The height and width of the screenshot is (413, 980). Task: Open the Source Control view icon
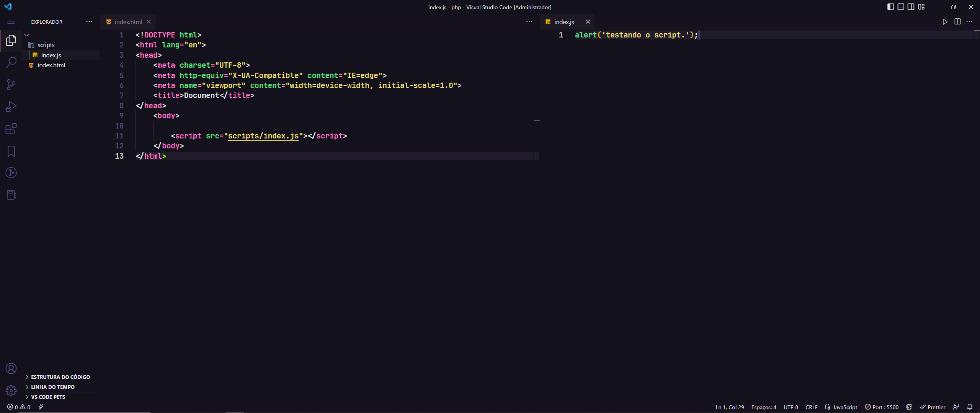click(x=11, y=85)
